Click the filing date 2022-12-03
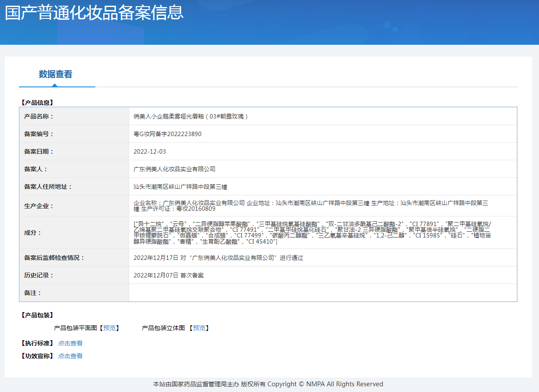 150,151
